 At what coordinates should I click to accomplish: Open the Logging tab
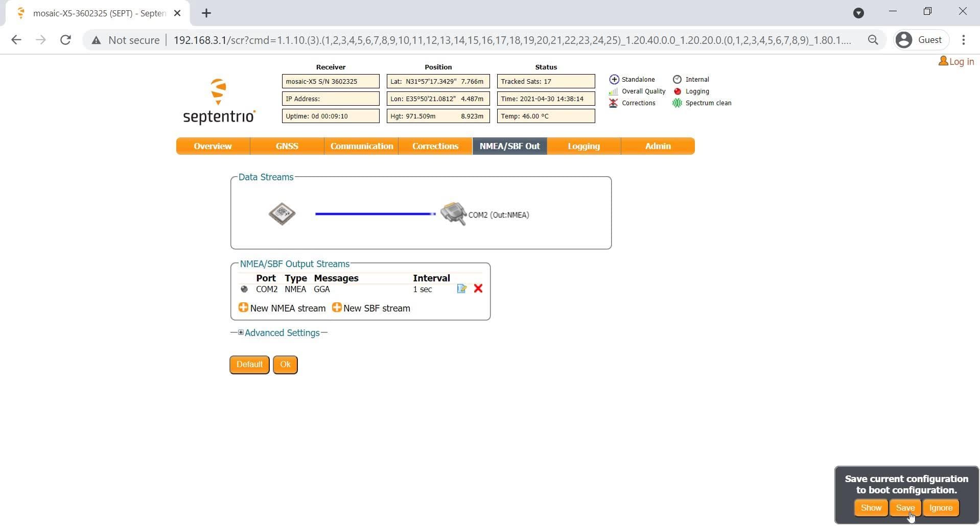pos(584,146)
